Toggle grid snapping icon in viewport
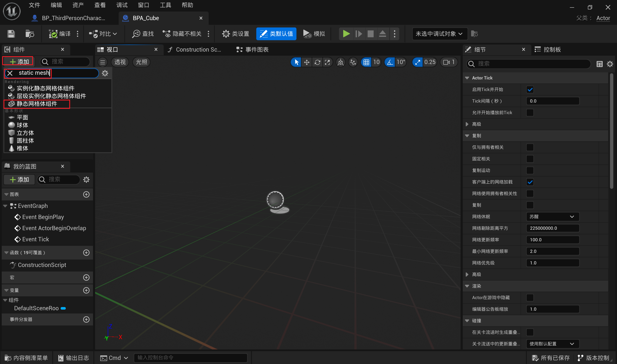This screenshot has width=617, height=364. [366, 62]
